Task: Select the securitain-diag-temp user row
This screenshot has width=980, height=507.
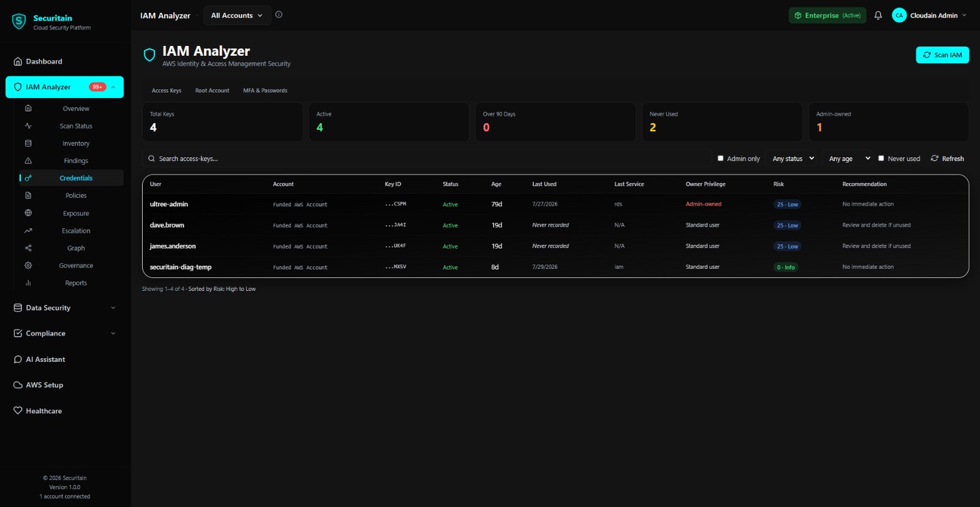Action: 556,267
